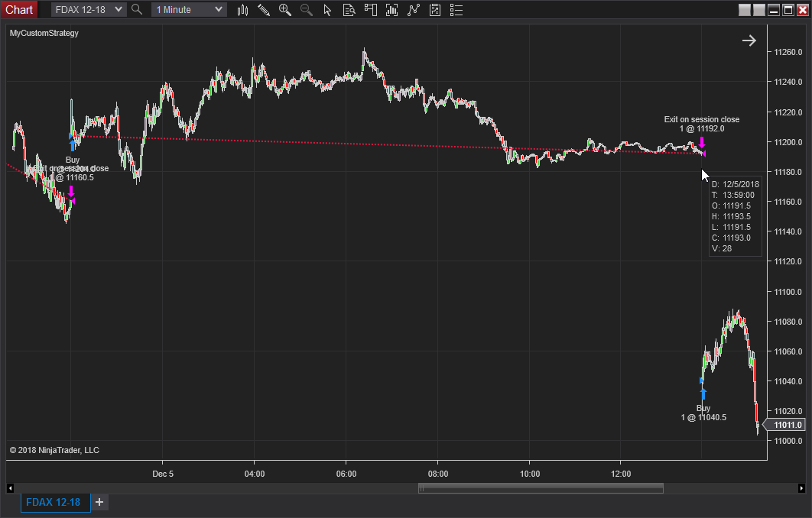Open the Indicators dialog
The height and width of the screenshot is (518, 812).
pyautogui.click(x=413, y=10)
